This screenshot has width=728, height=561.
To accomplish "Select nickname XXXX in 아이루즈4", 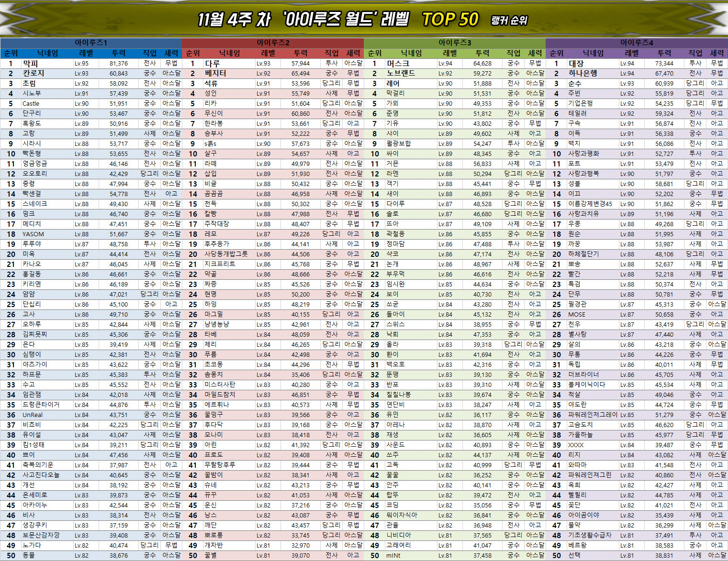I will 576,445.
